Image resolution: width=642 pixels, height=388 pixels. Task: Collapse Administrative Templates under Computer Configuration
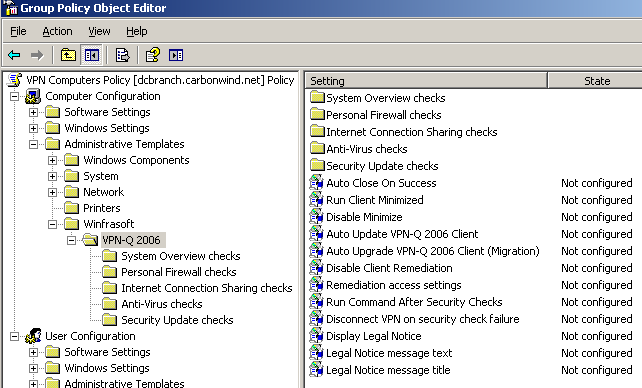click(34, 144)
